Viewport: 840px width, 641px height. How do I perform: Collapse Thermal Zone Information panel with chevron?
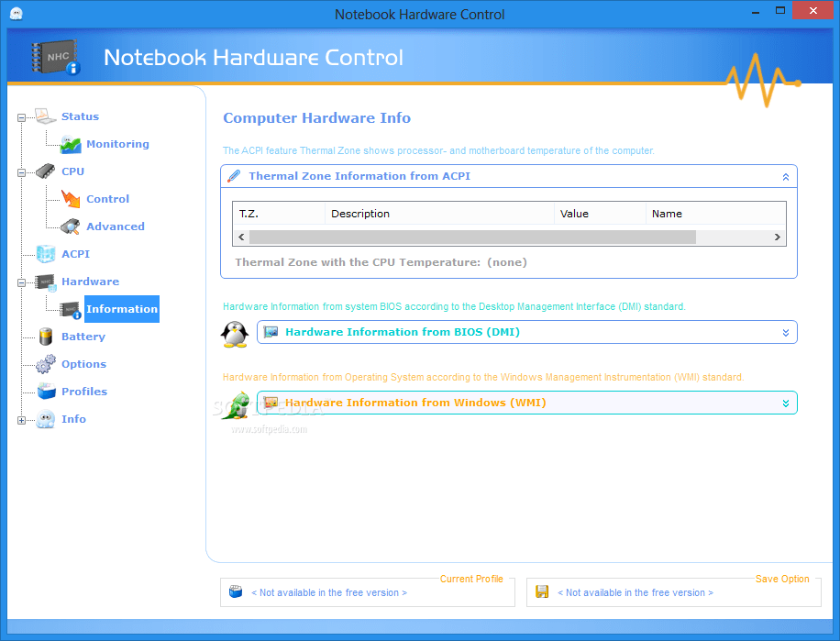pyautogui.click(x=785, y=177)
